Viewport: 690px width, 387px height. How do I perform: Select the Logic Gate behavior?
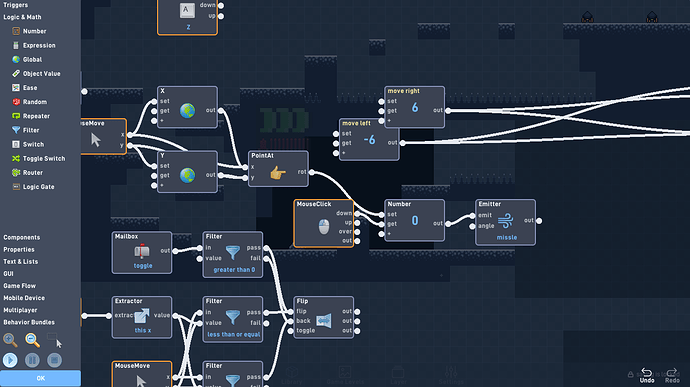(33, 187)
